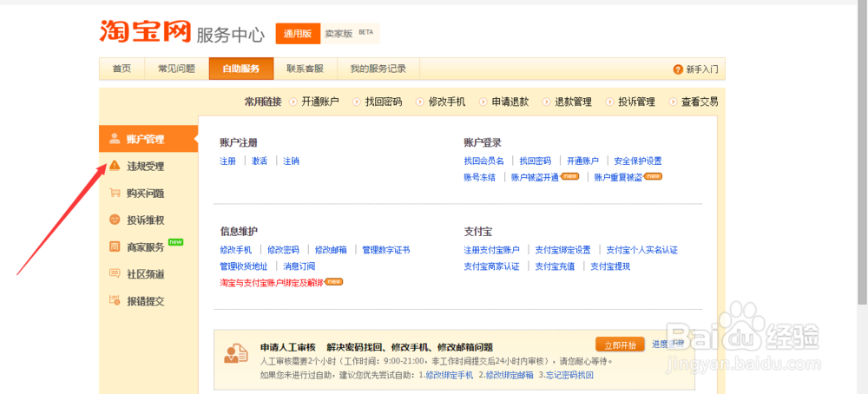Open 支付宝提现 link
Image resolution: width=868 pixels, height=394 pixels.
click(610, 266)
